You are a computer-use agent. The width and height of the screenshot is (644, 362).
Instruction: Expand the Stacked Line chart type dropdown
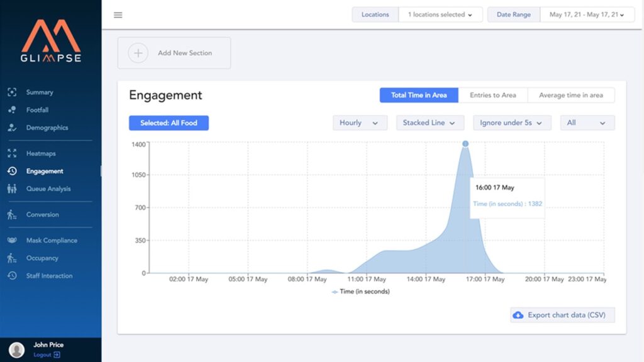[x=430, y=123]
